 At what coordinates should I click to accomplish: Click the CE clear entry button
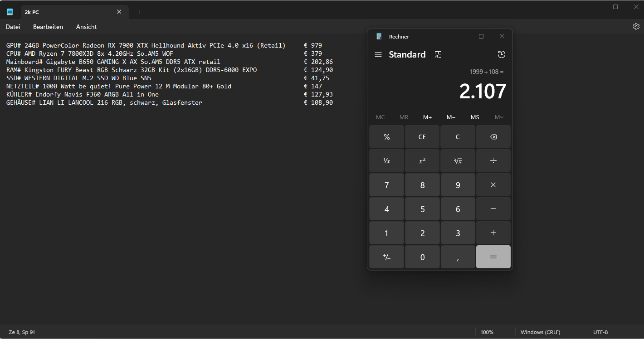pos(422,137)
